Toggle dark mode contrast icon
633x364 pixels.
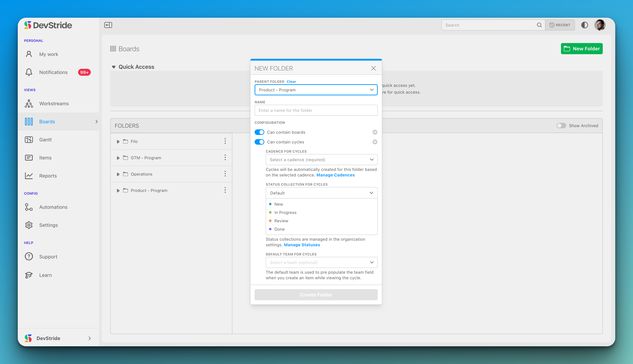pos(584,25)
